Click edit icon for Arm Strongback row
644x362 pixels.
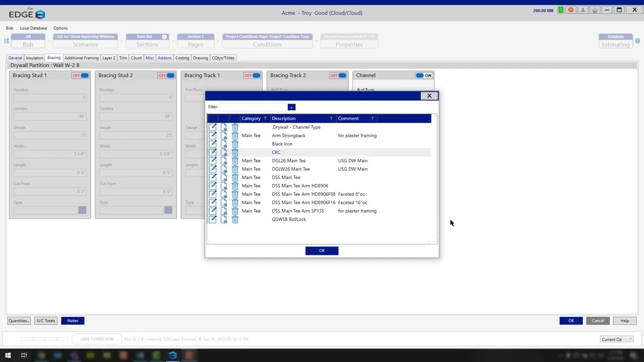tap(213, 136)
